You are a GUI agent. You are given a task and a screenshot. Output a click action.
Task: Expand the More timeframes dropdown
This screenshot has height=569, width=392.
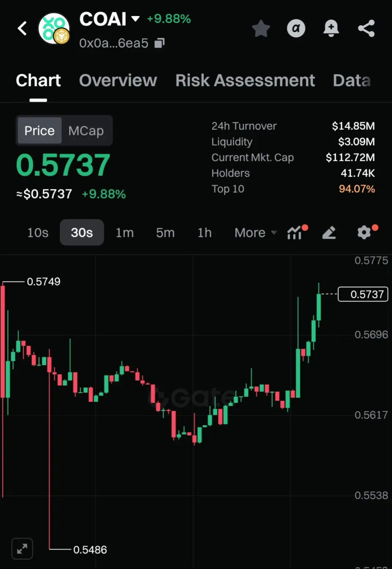[x=256, y=233]
